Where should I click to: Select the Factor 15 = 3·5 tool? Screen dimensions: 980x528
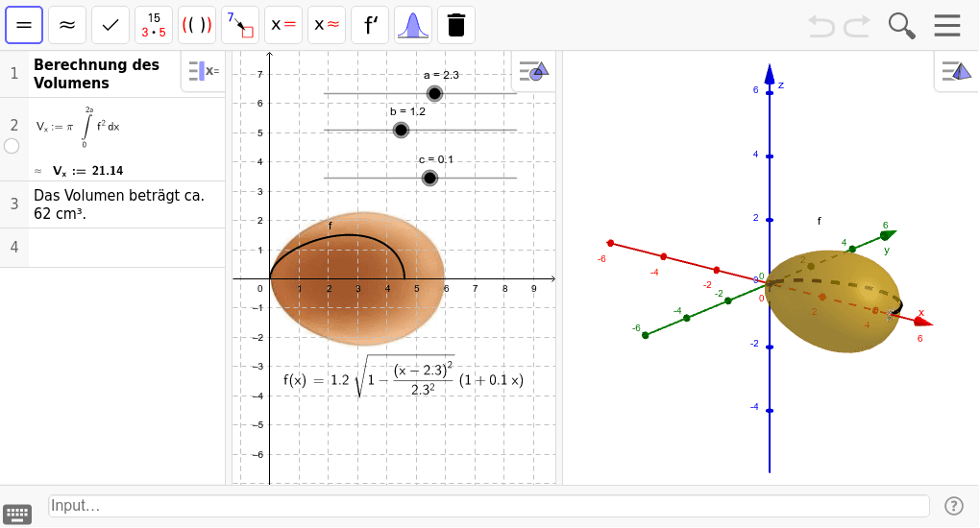tap(154, 25)
